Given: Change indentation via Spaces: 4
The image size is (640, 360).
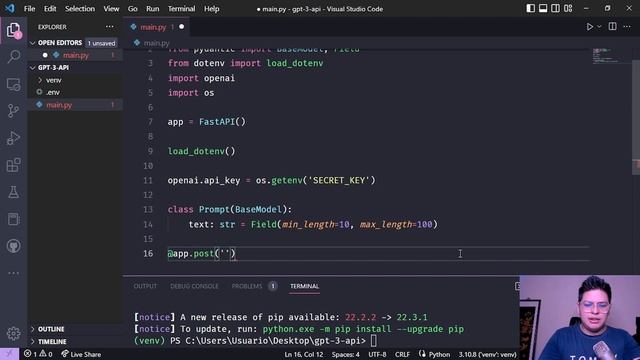Looking at the screenshot, I should [x=346, y=354].
